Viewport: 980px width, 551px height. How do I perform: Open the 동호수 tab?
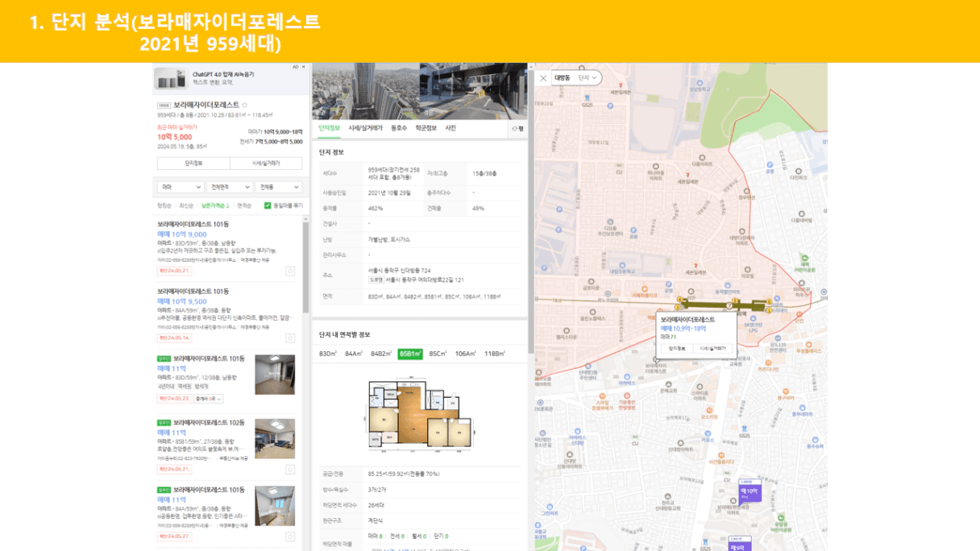click(x=399, y=128)
